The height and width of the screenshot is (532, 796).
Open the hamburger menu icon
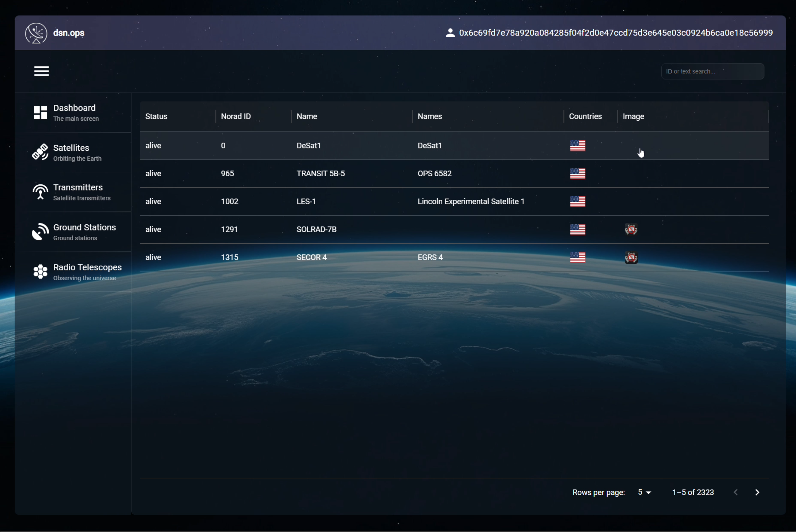pyautogui.click(x=41, y=71)
